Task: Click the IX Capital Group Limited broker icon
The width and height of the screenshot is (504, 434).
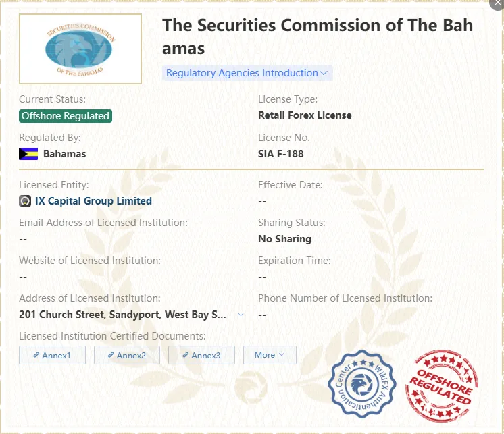Action: click(x=25, y=201)
